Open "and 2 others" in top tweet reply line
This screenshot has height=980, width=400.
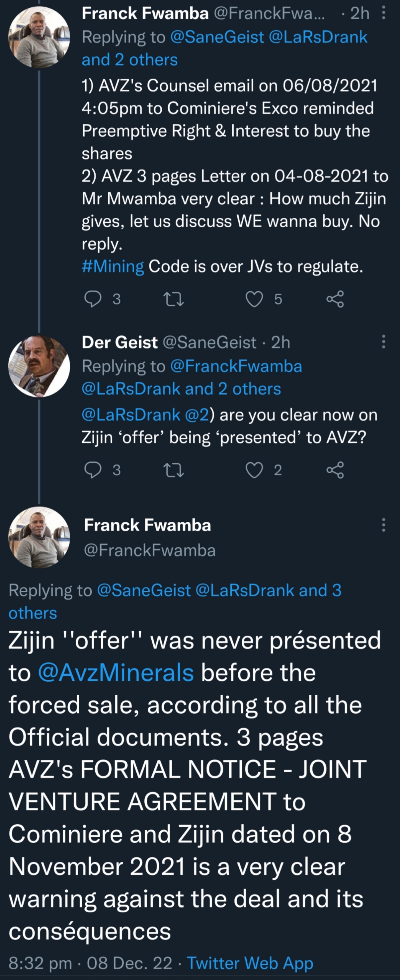pos(129,60)
